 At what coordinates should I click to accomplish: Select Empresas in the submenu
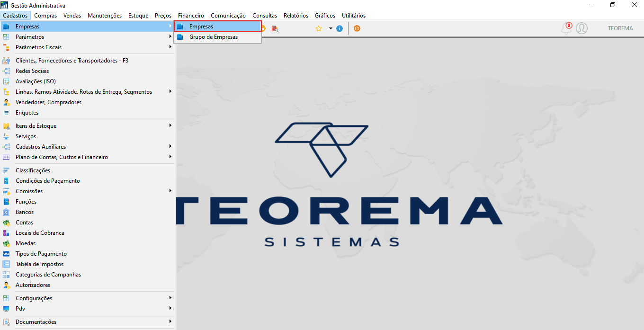tap(218, 27)
